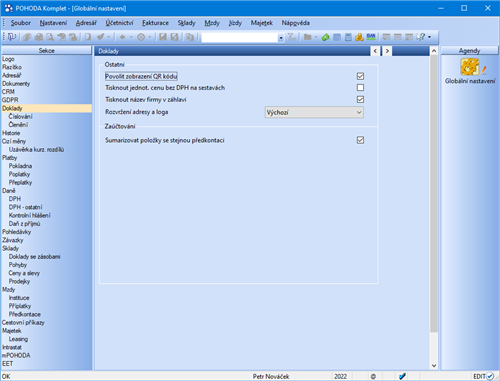Click the blue checkmark icon in status bar
The height and width of the screenshot is (381, 500).
point(402,376)
